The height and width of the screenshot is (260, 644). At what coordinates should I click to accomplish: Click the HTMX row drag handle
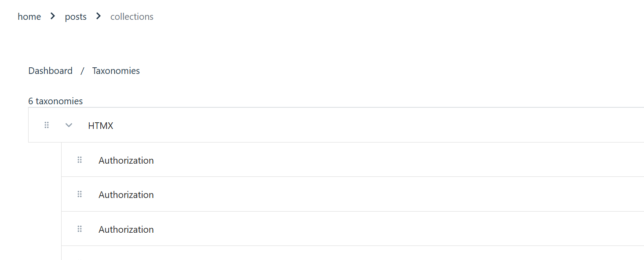[47, 125]
